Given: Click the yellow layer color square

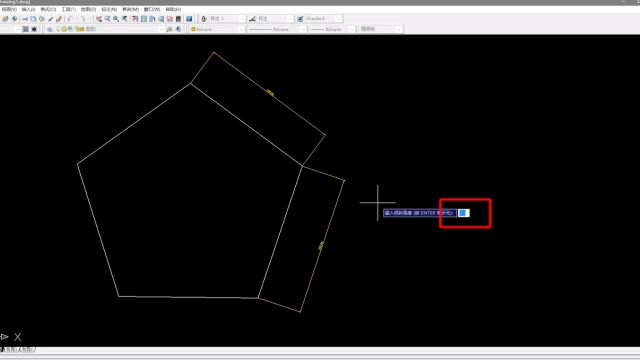Looking at the screenshot, I should coord(82,29).
